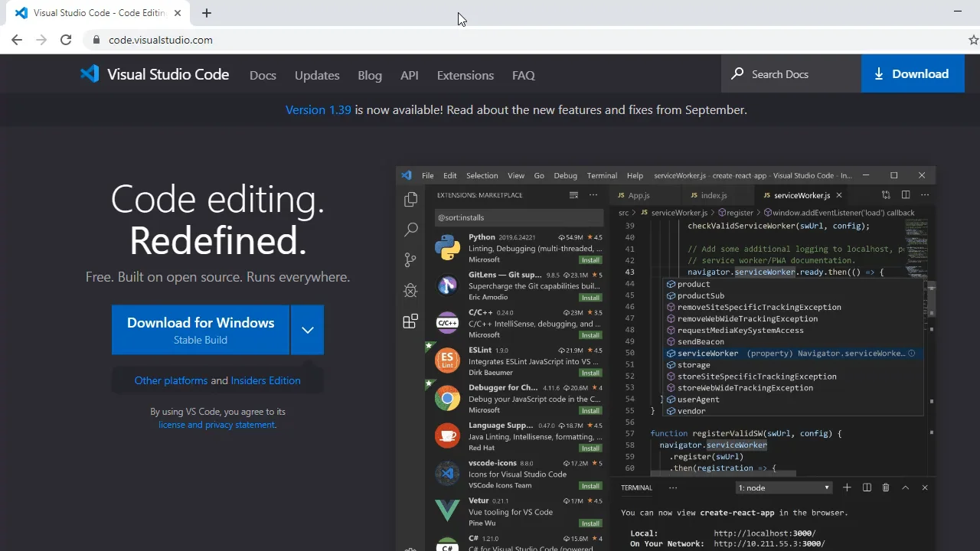Screen dimensions: 980x551
Task: Open the Extensions navigation item
Action: (465, 75)
